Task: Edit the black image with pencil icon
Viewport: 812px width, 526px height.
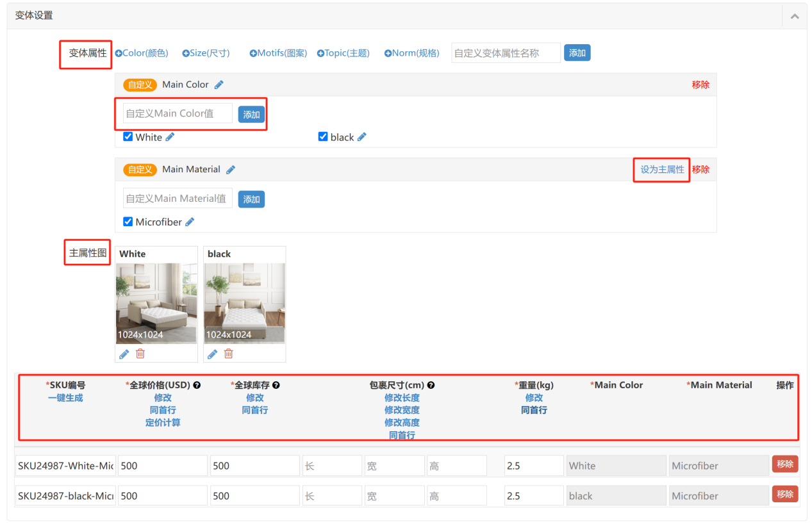Action: pos(212,354)
